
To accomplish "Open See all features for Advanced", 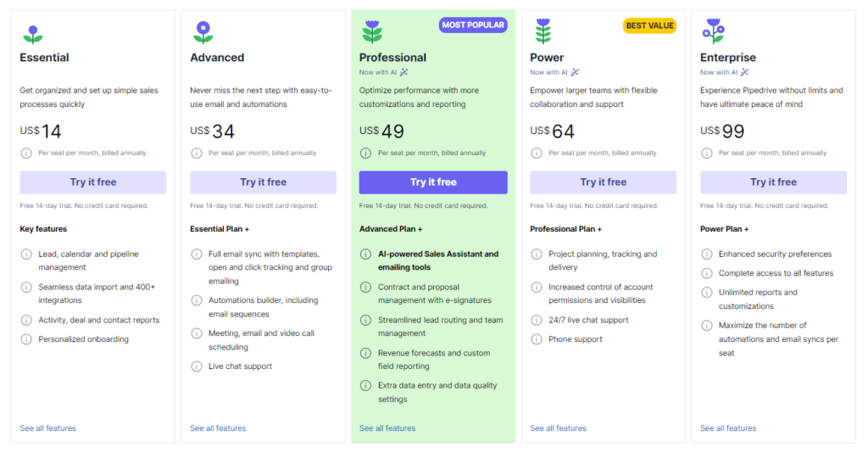I will [218, 428].
